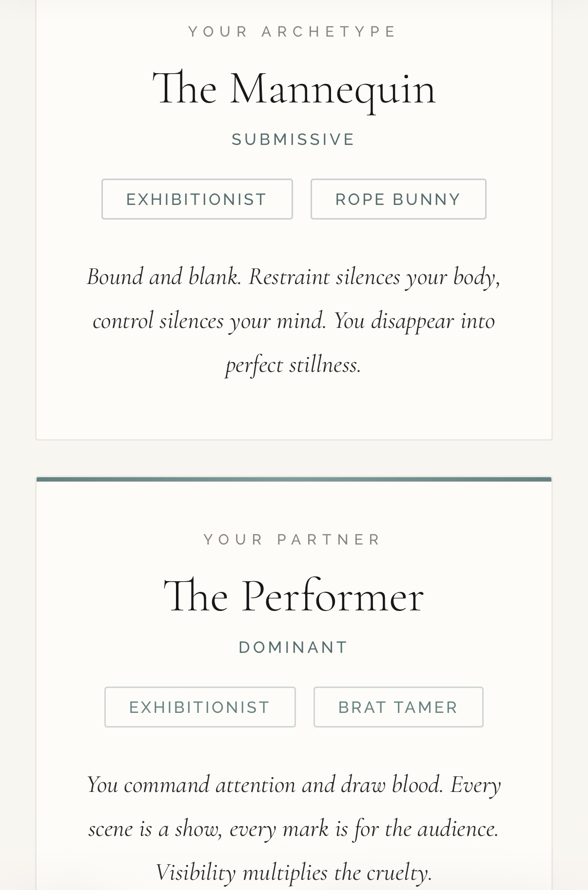Click the "Bound and blank." sentence
Viewport: 588px width, 890px height.
pos(164,277)
